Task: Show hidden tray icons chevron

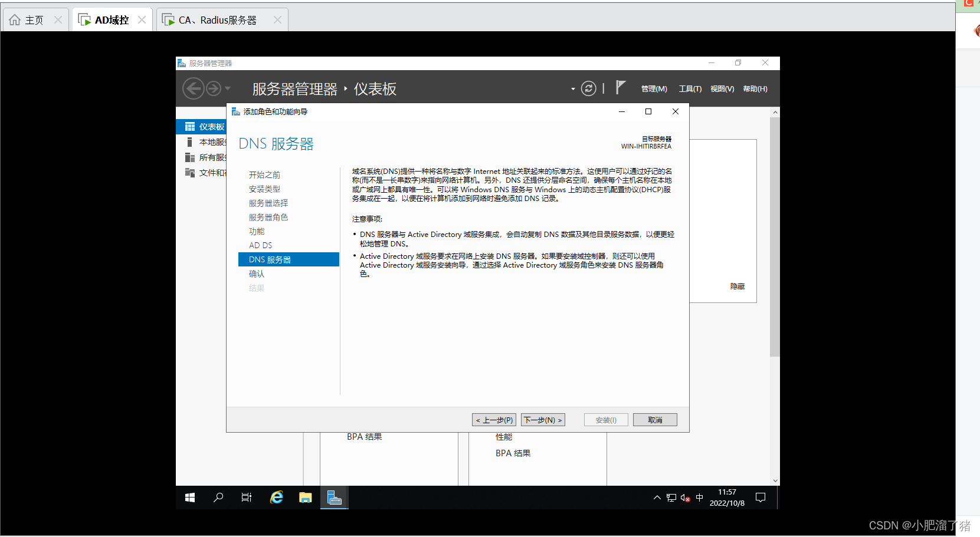Action: (x=657, y=498)
